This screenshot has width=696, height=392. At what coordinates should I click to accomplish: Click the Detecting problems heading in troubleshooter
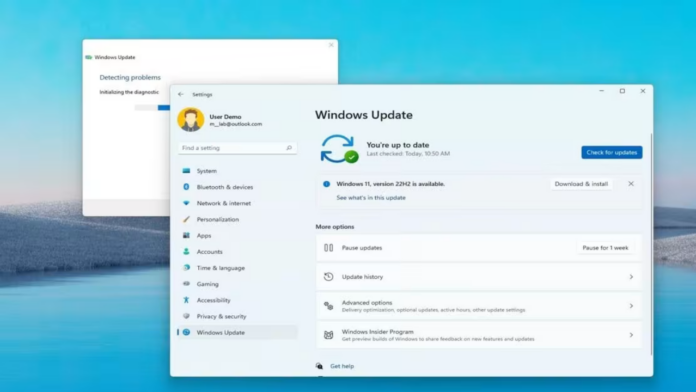pos(130,77)
